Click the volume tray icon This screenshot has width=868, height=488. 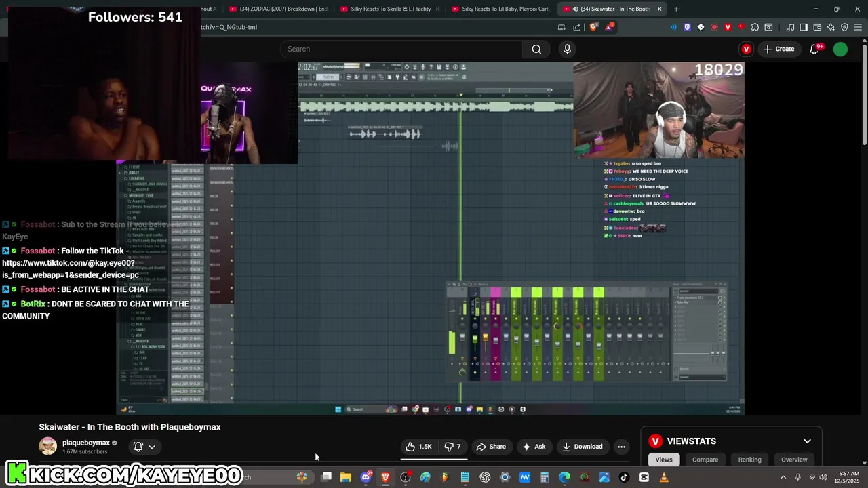(x=823, y=477)
